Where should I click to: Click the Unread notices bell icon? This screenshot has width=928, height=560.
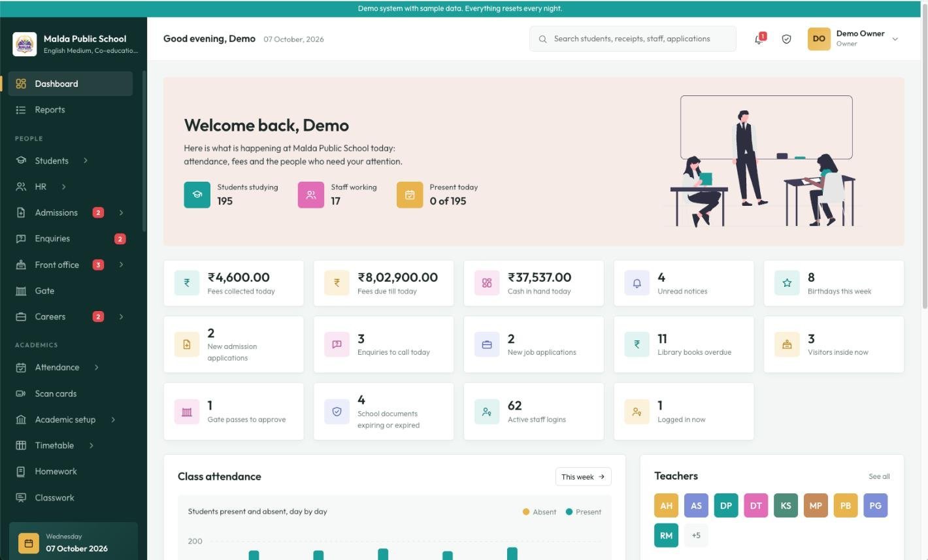point(637,283)
